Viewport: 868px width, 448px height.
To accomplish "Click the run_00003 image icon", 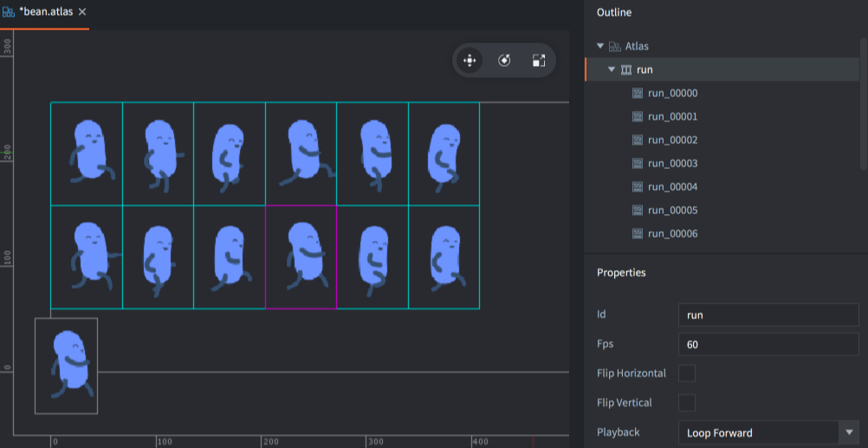I will (x=638, y=164).
